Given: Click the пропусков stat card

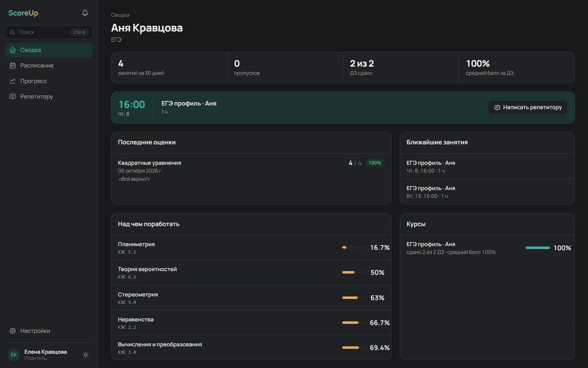Looking at the screenshot, I should [x=285, y=68].
